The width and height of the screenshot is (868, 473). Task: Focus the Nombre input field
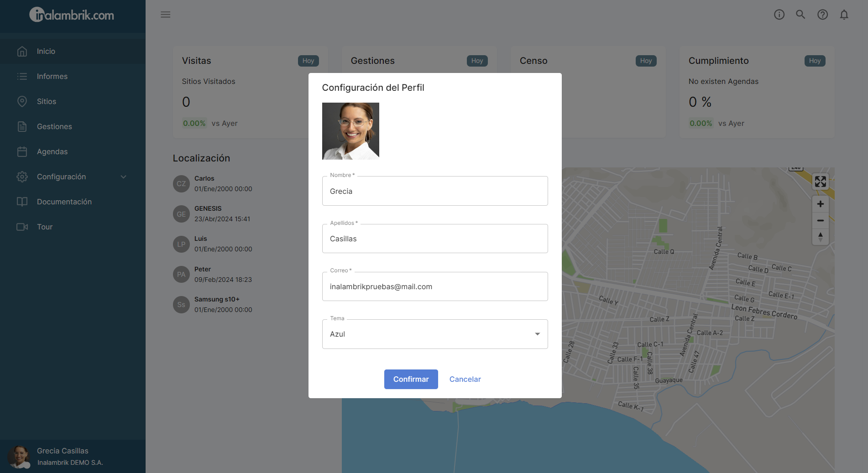click(435, 191)
